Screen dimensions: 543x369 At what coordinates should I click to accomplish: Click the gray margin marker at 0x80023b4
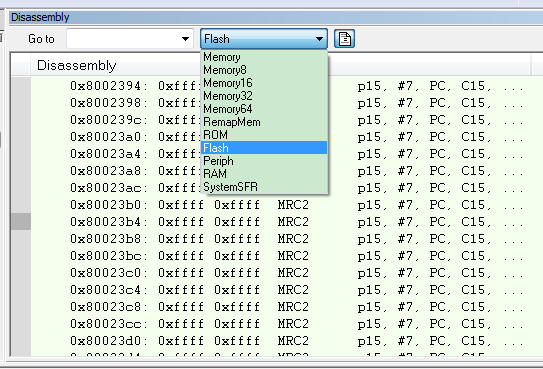pos(21,222)
